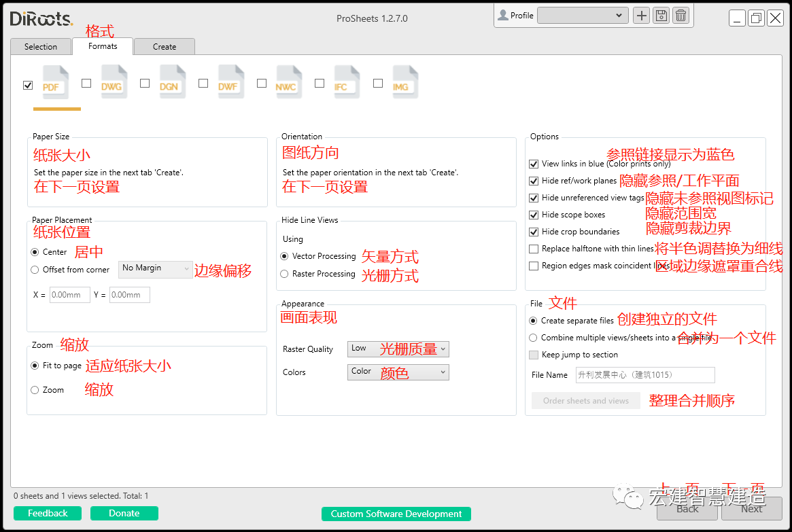Choose Raster Processing option
Screen dimensions: 792x532
point(284,274)
